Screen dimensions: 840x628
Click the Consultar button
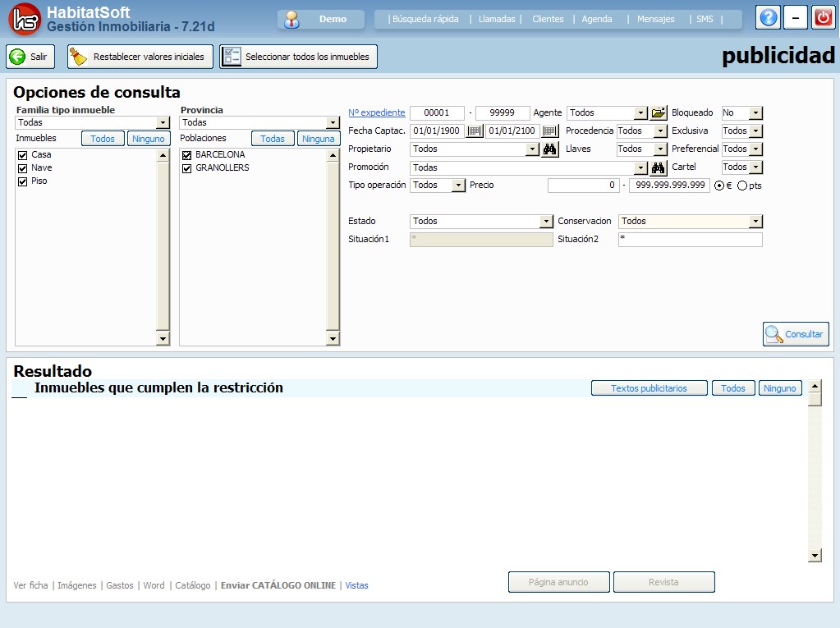(x=796, y=334)
